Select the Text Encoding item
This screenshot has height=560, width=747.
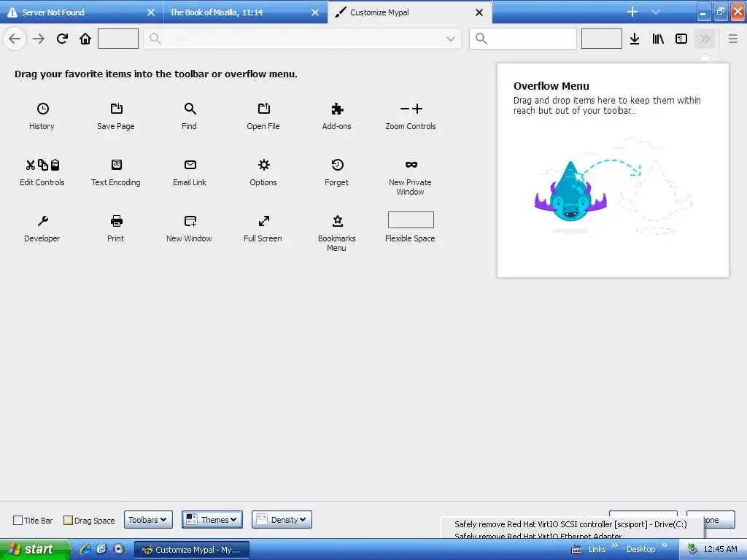point(116,172)
